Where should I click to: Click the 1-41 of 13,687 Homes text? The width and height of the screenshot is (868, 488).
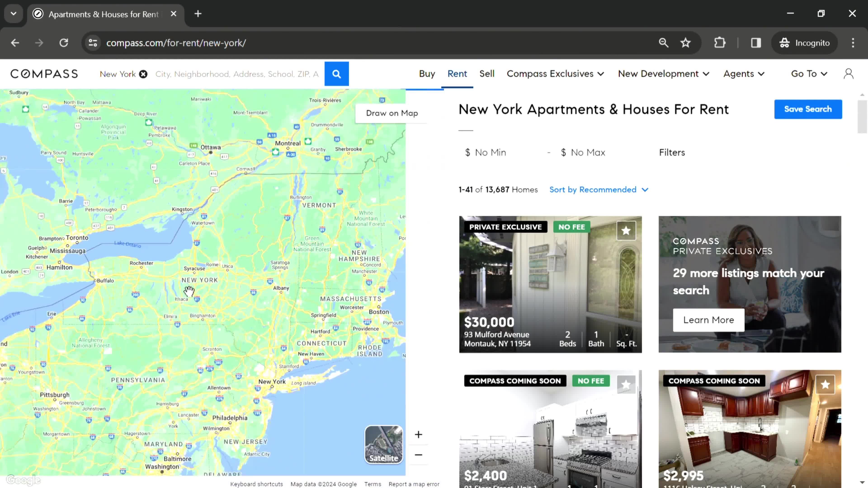(498, 190)
